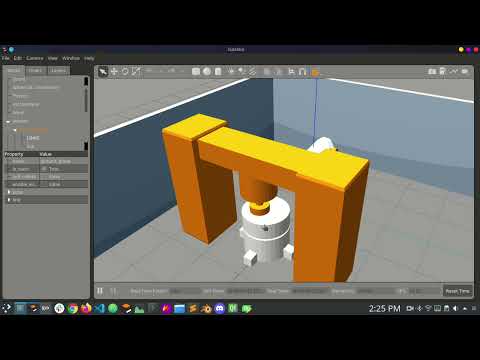The width and height of the screenshot is (480, 360).
Task: Open the View menu
Action: 53,58
